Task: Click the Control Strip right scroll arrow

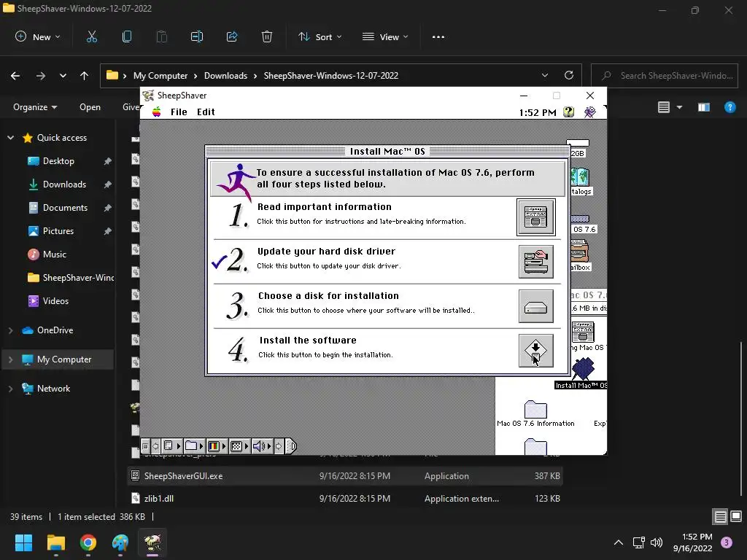Action: [279, 446]
